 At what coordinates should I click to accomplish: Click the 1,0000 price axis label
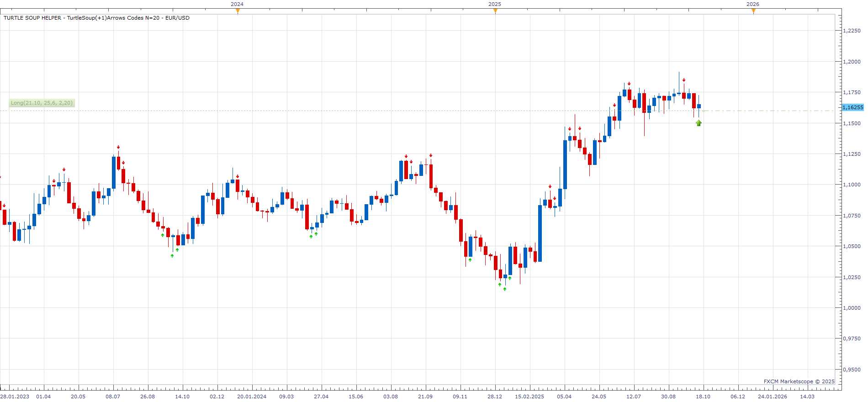pos(852,308)
